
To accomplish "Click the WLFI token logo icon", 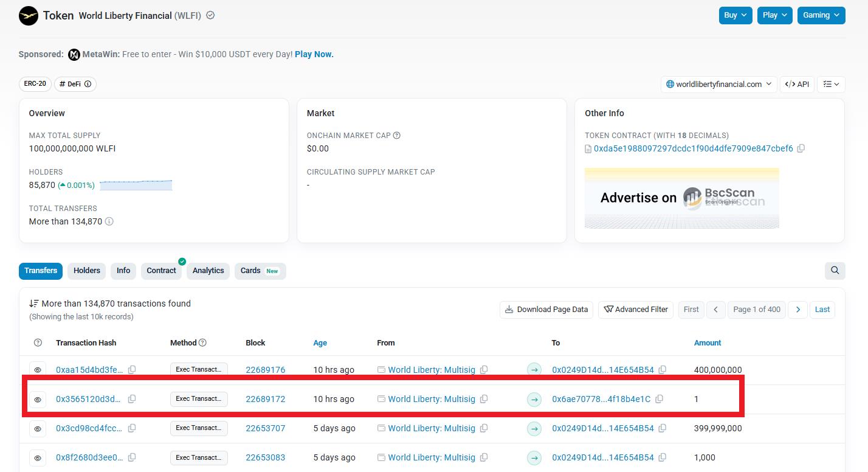I will 29,16.
